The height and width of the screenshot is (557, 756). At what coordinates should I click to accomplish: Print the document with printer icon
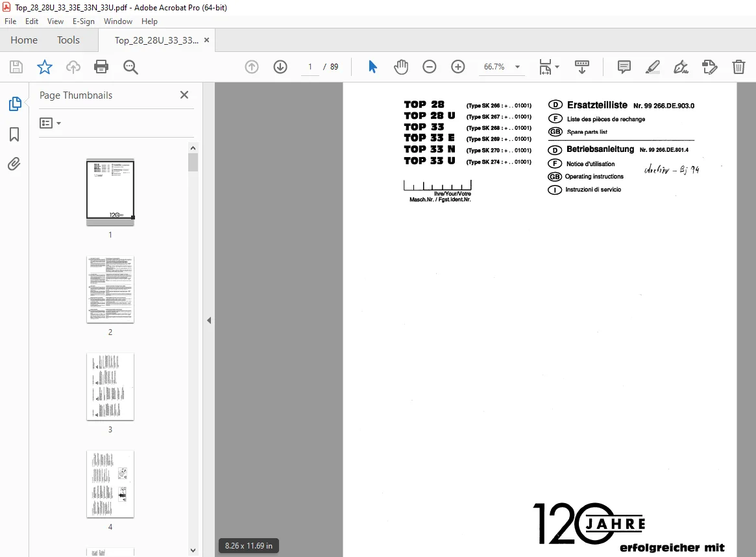[x=101, y=67]
